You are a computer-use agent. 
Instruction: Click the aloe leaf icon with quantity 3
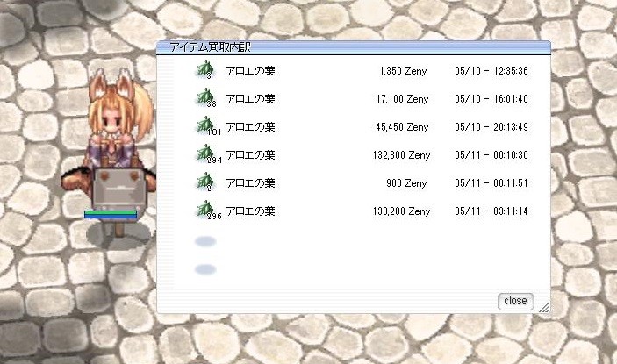point(205,70)
